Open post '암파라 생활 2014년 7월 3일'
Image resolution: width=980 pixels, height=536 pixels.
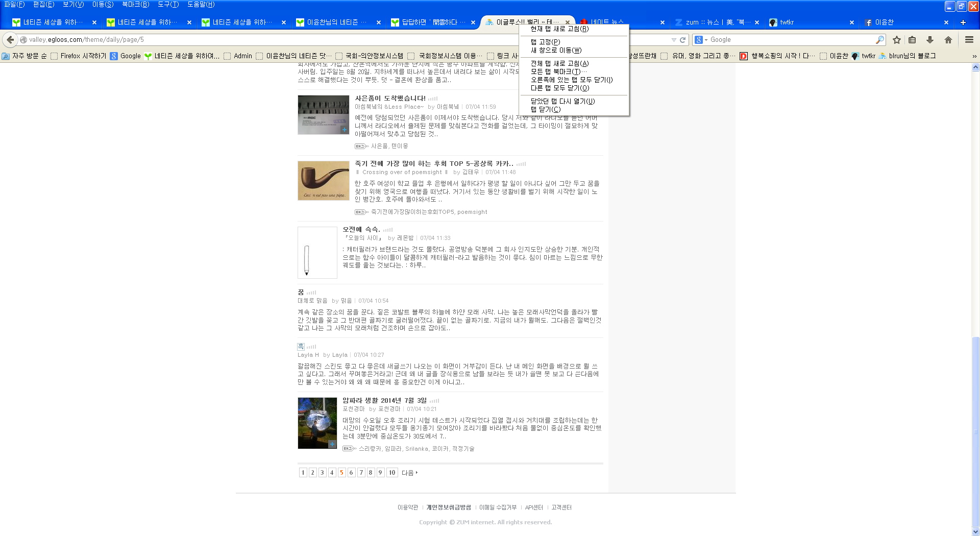384,401
